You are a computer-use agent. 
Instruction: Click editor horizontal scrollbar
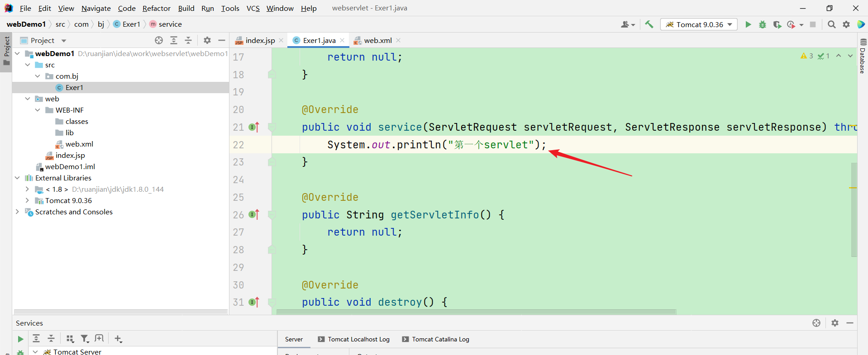tap(476, 312)
